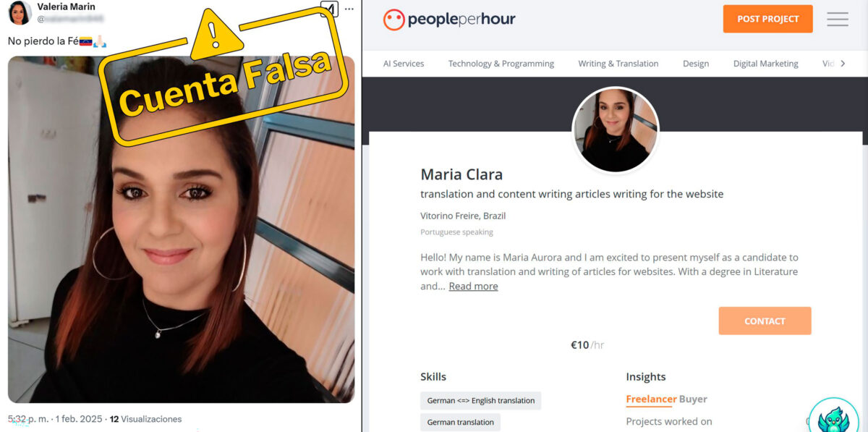Expand the category bar right chevron
The width and height of the screenshot is (868, 432).
click(x=843, y=64)
